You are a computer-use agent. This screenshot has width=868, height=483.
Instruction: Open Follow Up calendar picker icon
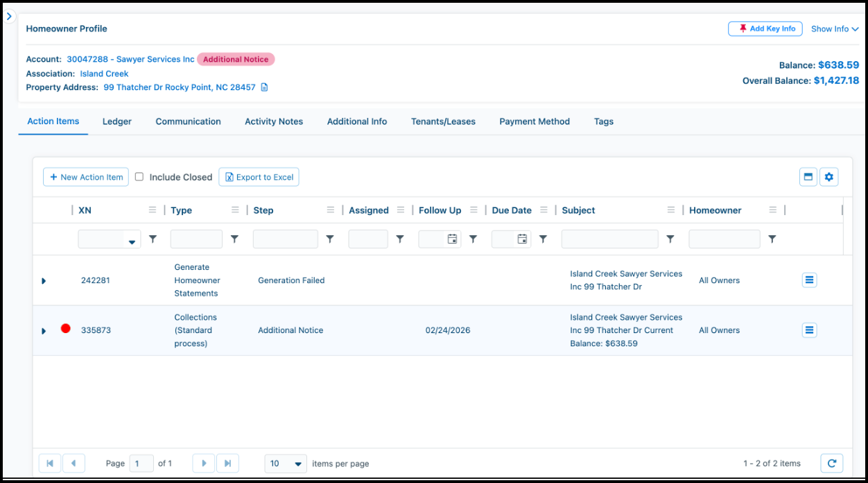pos(452,239)
